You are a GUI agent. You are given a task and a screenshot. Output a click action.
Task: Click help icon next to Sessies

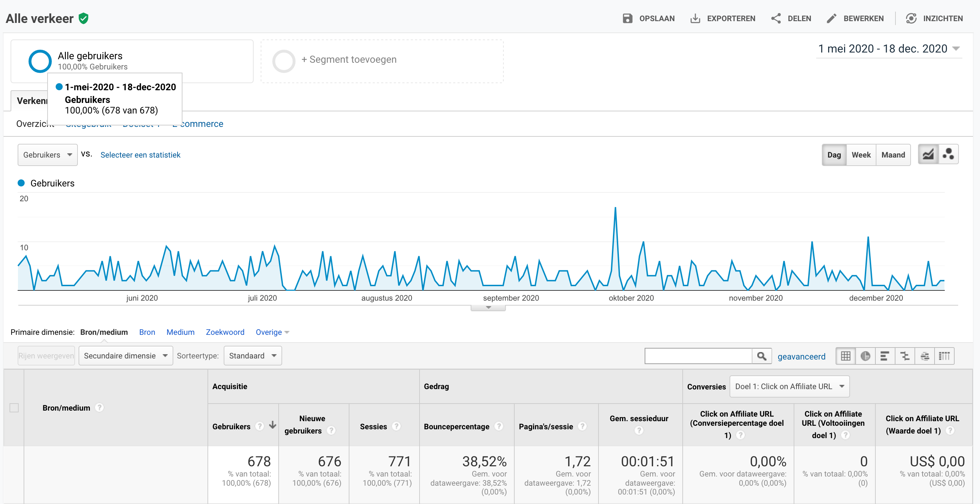(x=396, y=426)
